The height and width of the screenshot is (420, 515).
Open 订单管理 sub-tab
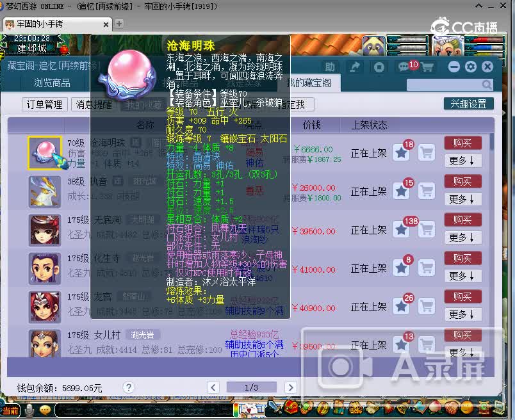coord(45,104)
